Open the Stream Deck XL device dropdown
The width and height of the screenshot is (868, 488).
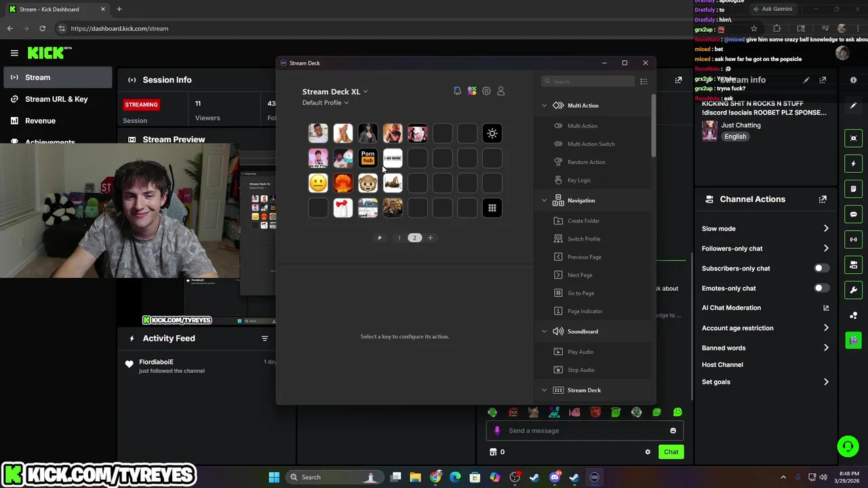coord(335,91)
